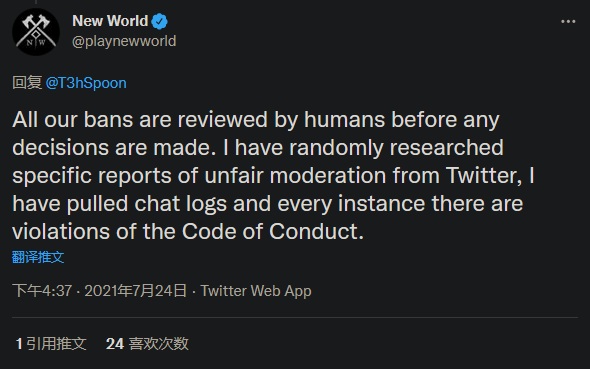Image resolution: width=590 pixels, height=369 pixels.
Task: Visit the @playnewworld handle link
Action: click(124, 41)
